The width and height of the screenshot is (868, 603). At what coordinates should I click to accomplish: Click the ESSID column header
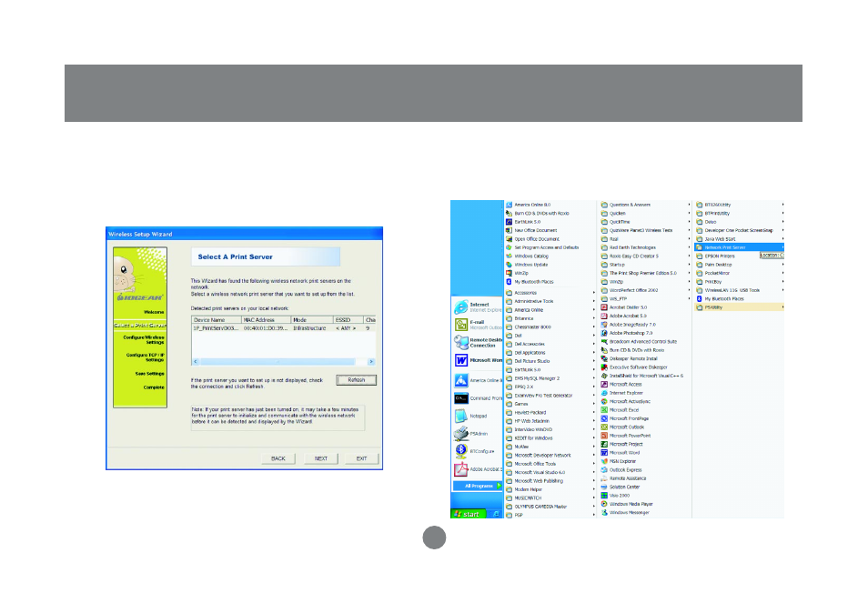click(348, 320)
